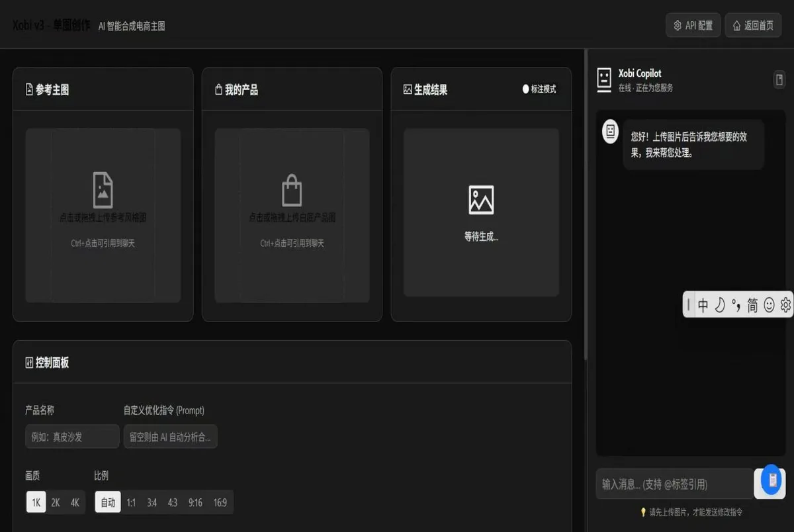
Task: Choose the 1:1 aspect ratio
Action: point(131,503)
